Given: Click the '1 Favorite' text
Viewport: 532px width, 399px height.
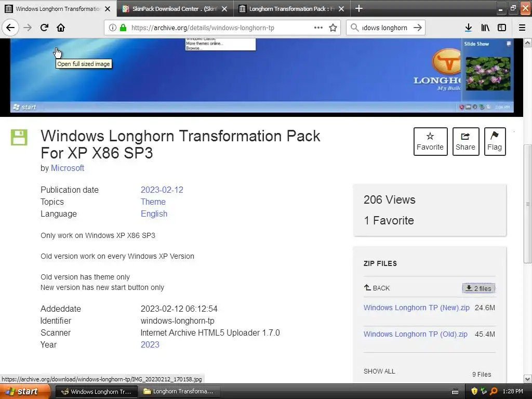Looking at the screenshot, I should coord(389,220).
